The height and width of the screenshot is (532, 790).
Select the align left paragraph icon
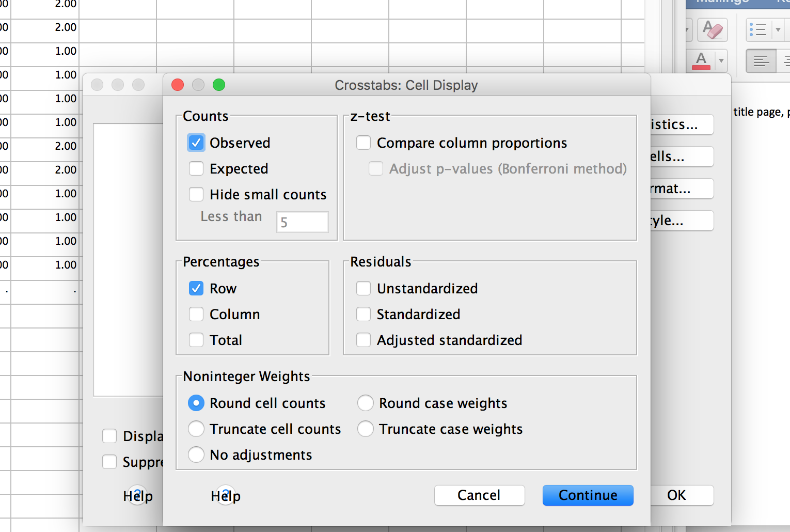[x=761, y=61]
